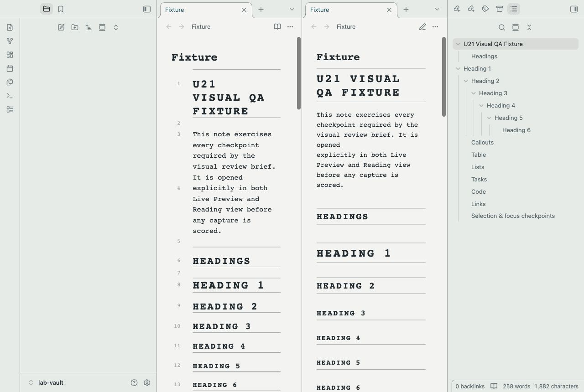This screenshot has height=392, width=584.
Task: Search headings in the outline panel
Action: pos(502,27)
